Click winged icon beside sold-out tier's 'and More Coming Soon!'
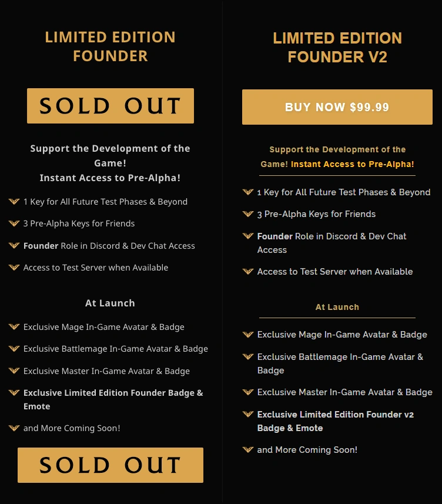The height and width of the screenshot is (504, 442). [14, 428]
